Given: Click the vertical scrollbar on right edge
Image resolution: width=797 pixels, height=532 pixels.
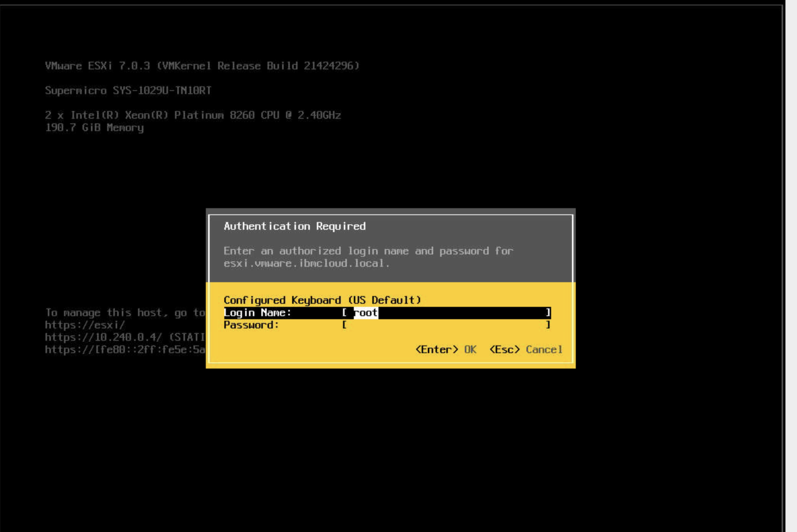Looking at the screenshot, I should coord(791,266).
